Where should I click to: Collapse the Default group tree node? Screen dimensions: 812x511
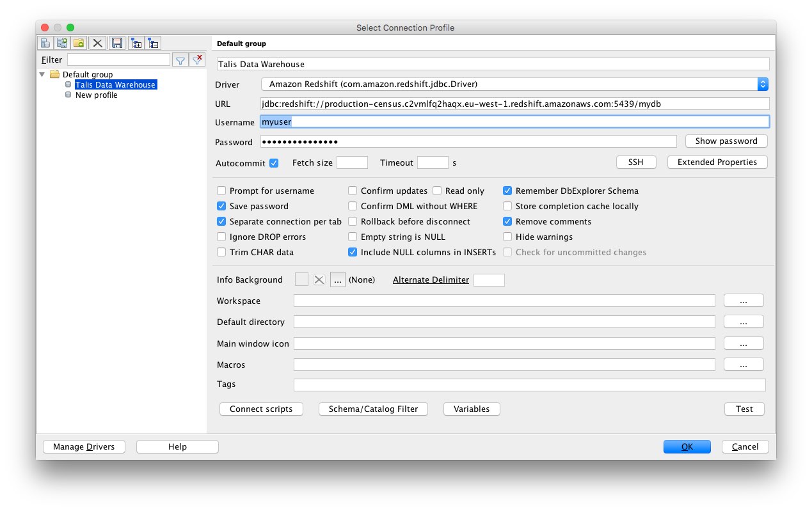point(42,74)
